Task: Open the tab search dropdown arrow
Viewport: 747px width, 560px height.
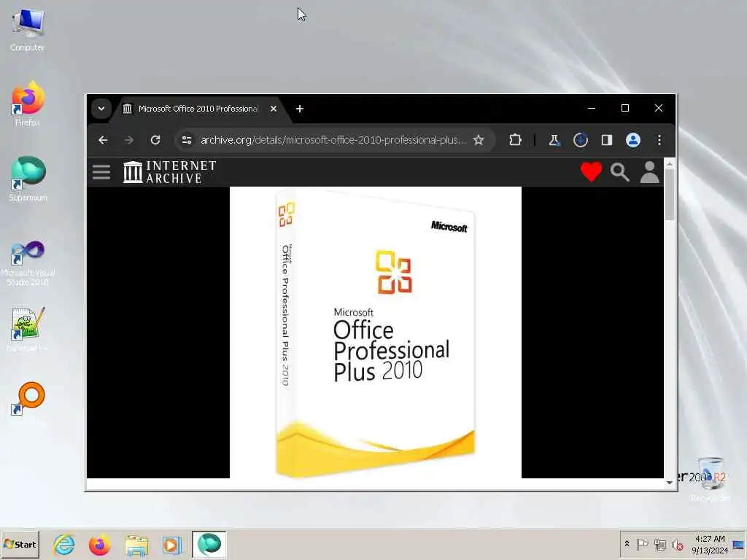Action: click(x=101, y=109)
